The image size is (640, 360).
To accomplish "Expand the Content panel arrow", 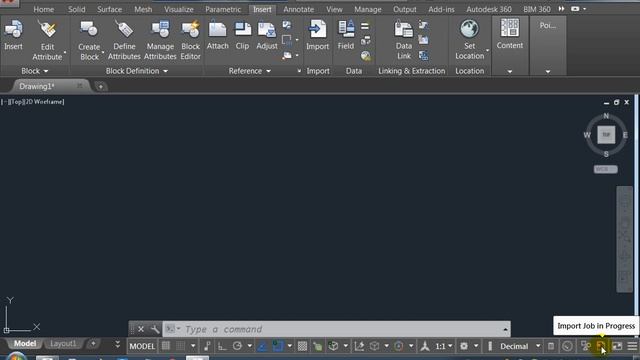I will pyautogui.click(x=510, y=71).
